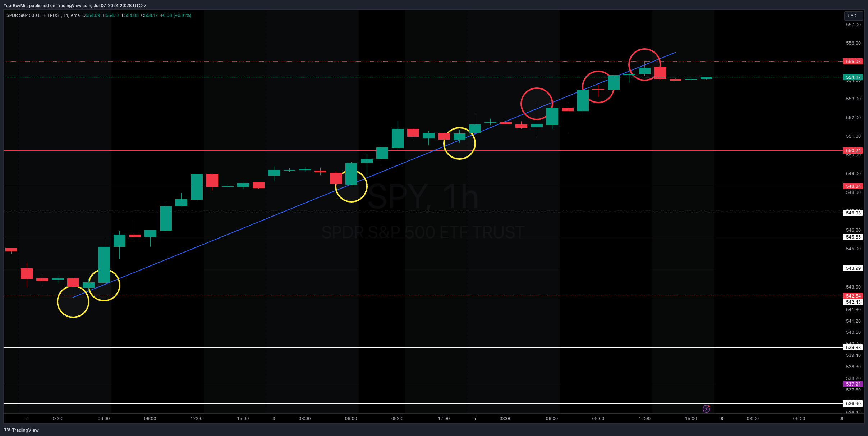The height and width of the screenshot is (436, 868).
Task: Click the red 555.03 price label
Action: (x=853, y=62)
